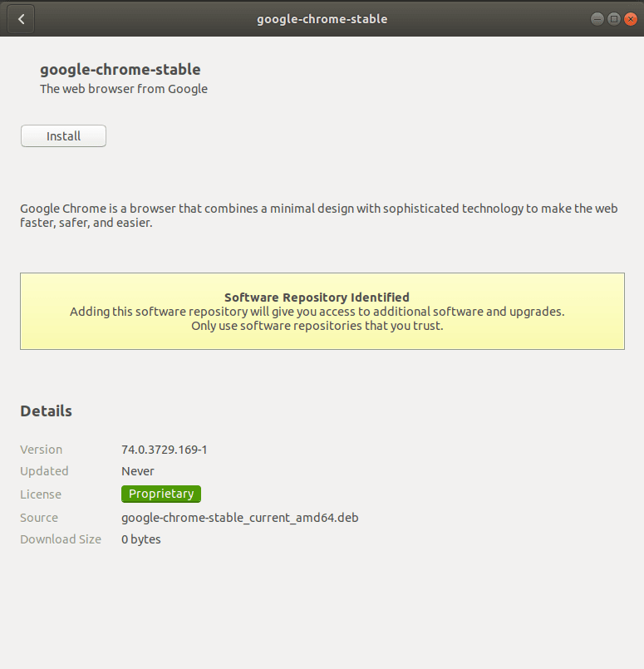Click the 'Only use software repositories' warning line
Image resolution: width=644 pixels, height=669 pixels.
coord(317,326)
